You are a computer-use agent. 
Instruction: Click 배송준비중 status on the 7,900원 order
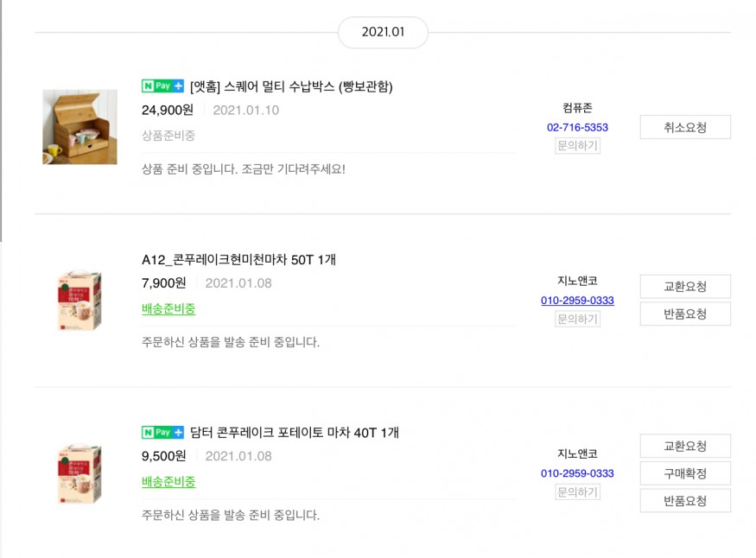click(x=168, y=308)
